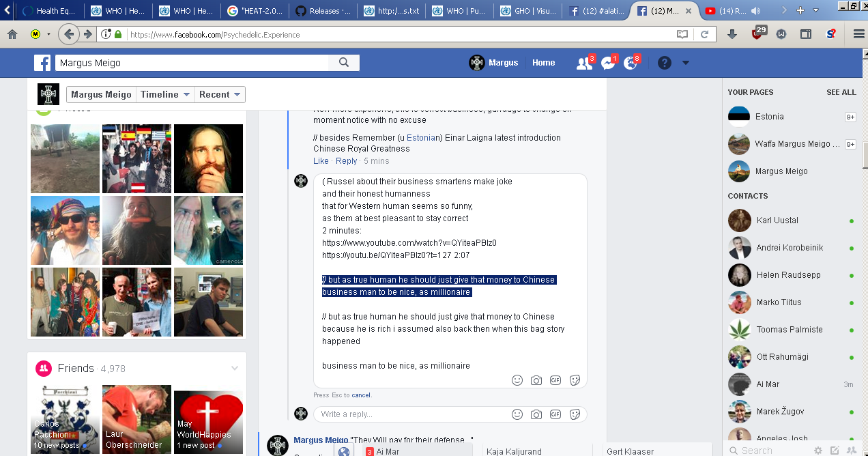Insert emoji in the Write a reply box
Image resolution: width=868 pixels, height=456 pixels.
point(517,414)
